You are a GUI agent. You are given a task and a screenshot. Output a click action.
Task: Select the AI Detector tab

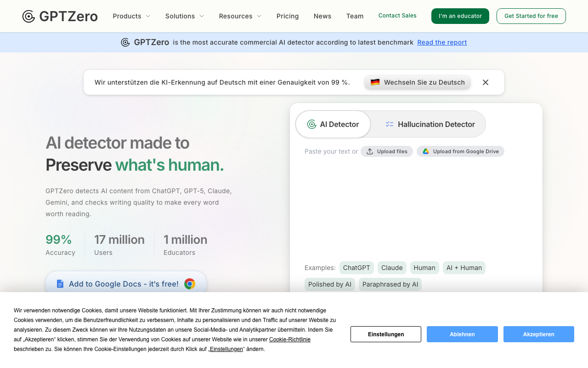[333, 124]
